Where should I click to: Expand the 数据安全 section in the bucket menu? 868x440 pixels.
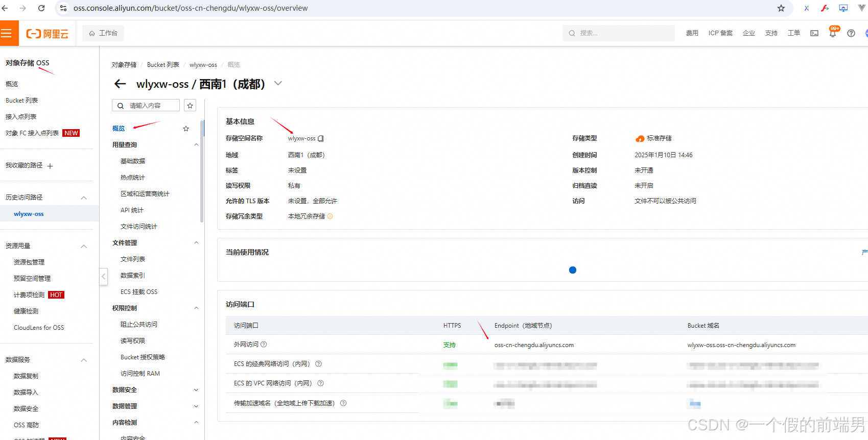tap(196, 390)
